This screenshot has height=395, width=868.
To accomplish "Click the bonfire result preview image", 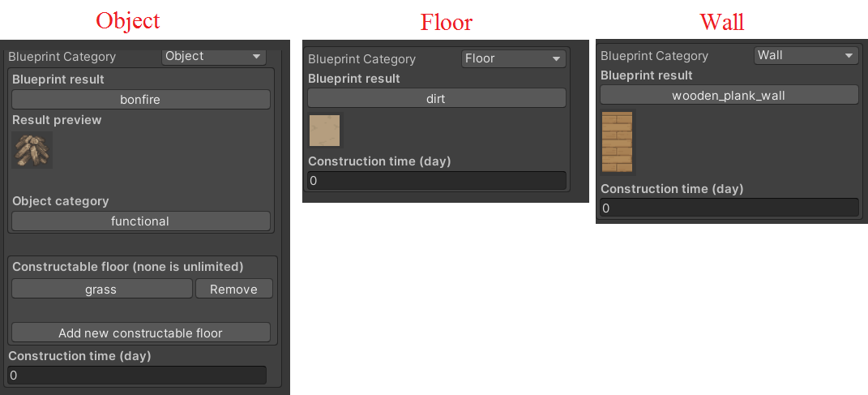I will (x=32, y=151).
